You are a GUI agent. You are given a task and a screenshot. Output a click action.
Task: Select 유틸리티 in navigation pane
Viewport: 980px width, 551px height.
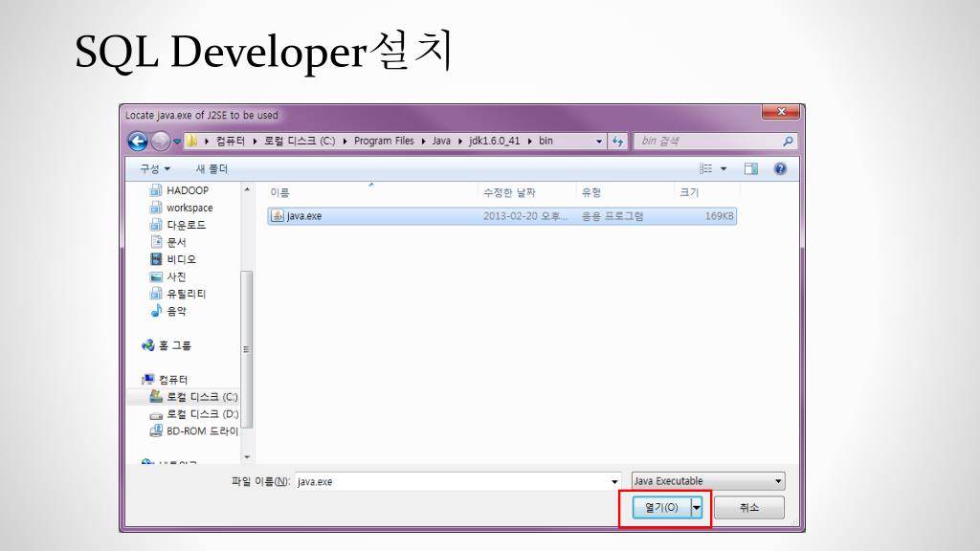[x=178, y=294]
